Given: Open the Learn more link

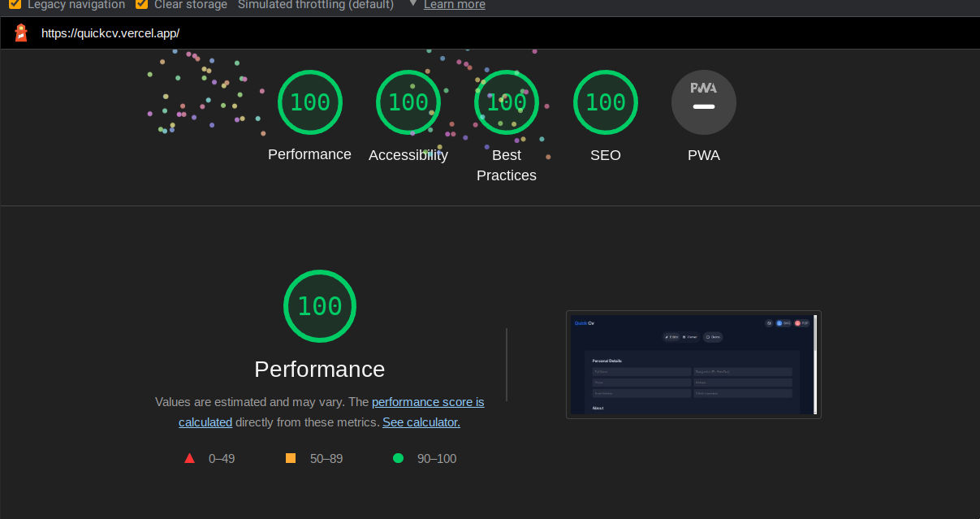Looking at the screenshot, I should (x=454, y=5).
